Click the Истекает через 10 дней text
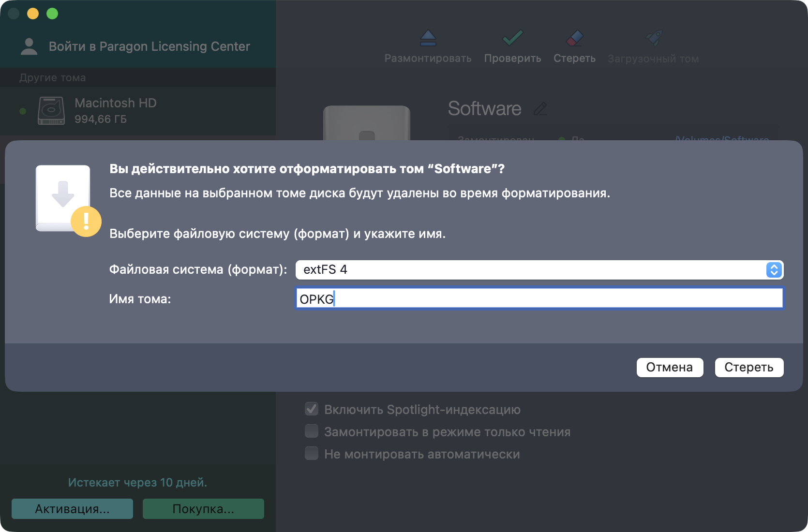 tap(137, 483)
